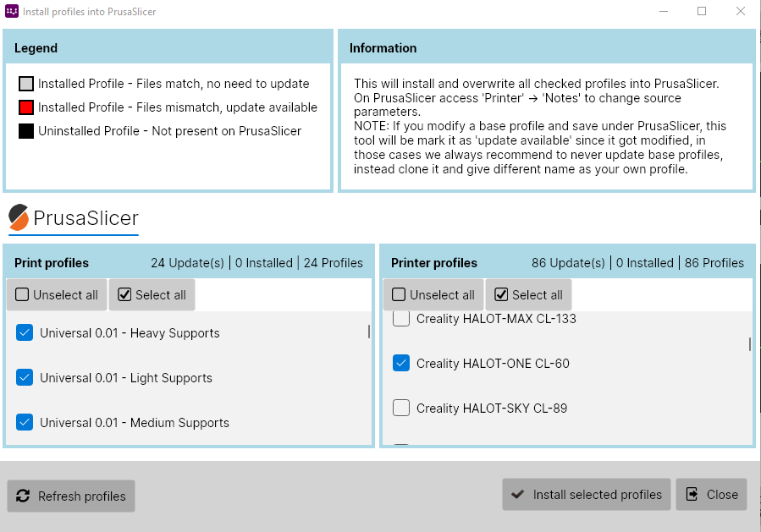Click Unselect all in Printer profiles
The height and width of the screenshot is (532, 761).
(433, 294)
